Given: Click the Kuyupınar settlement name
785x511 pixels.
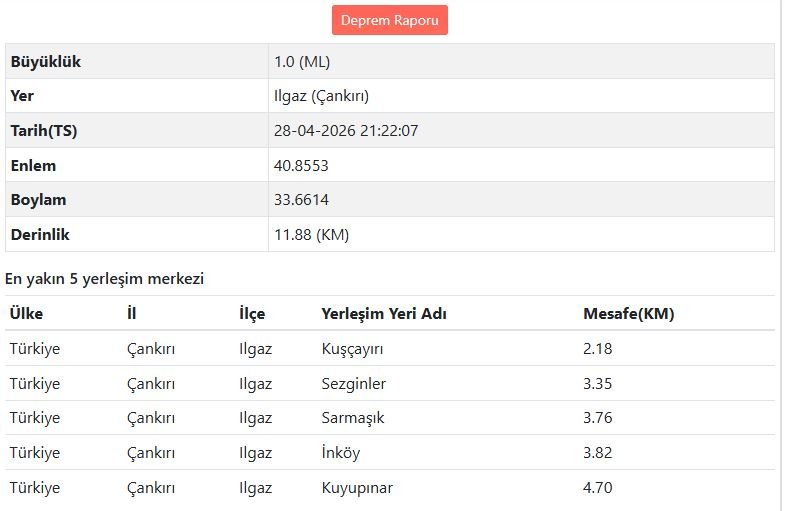Looking at the screenshot, I should coord(357,488).
